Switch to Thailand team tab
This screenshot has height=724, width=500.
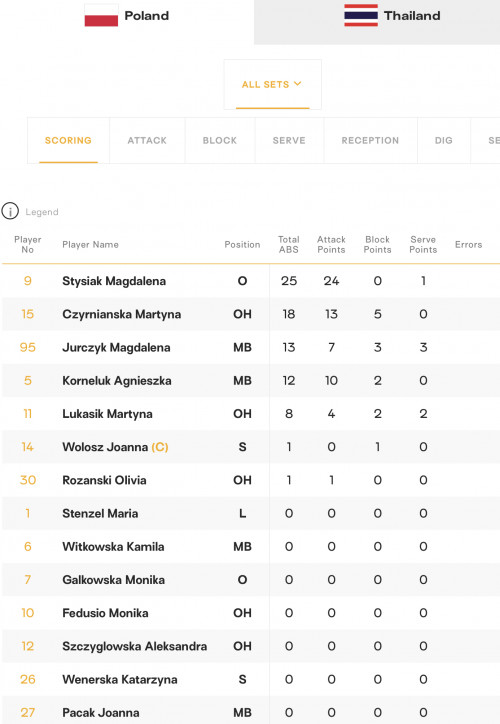click(x=377, y=22)
